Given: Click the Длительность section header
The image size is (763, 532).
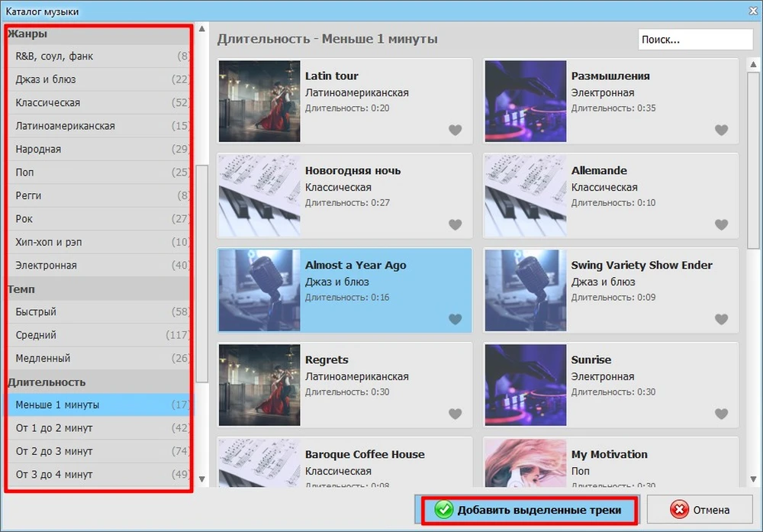Looking at the screenshot, I should tap(47, 382).
